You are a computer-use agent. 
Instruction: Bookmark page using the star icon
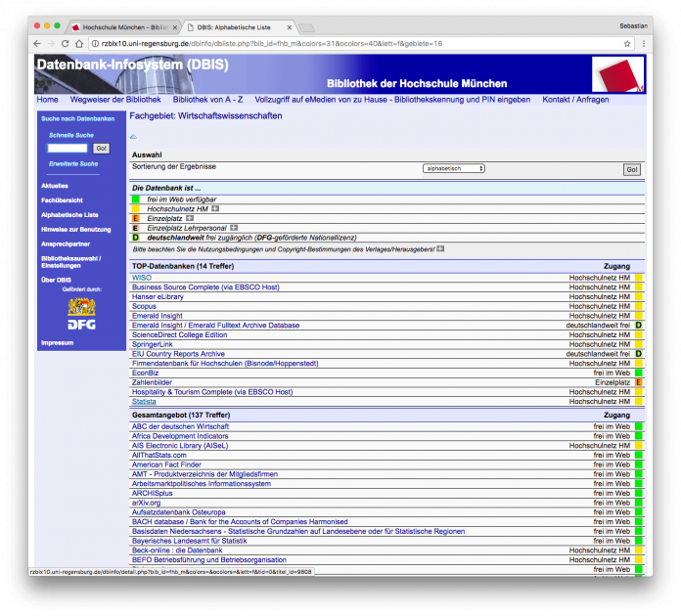627,44
